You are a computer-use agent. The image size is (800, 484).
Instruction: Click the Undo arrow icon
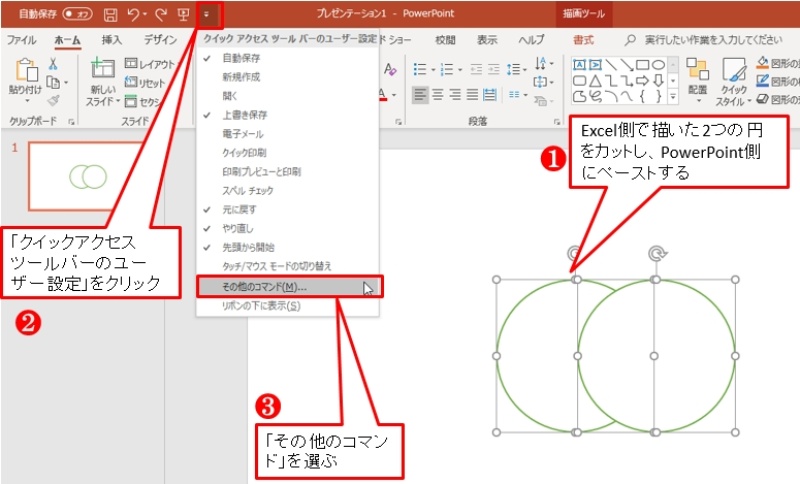(x=134, y=15)
